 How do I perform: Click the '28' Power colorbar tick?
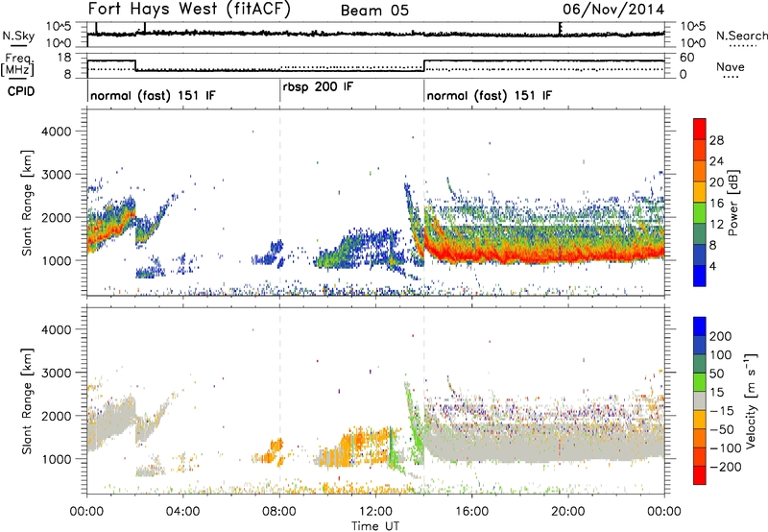(x=716, y=140)
